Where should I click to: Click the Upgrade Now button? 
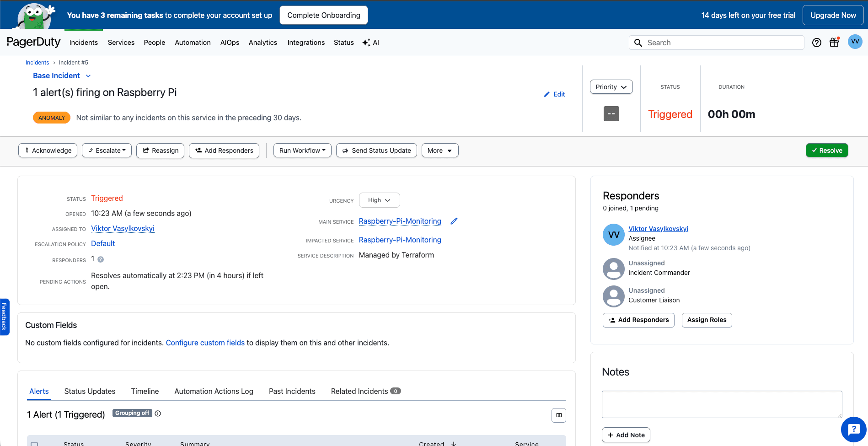(x=833, y=15)
